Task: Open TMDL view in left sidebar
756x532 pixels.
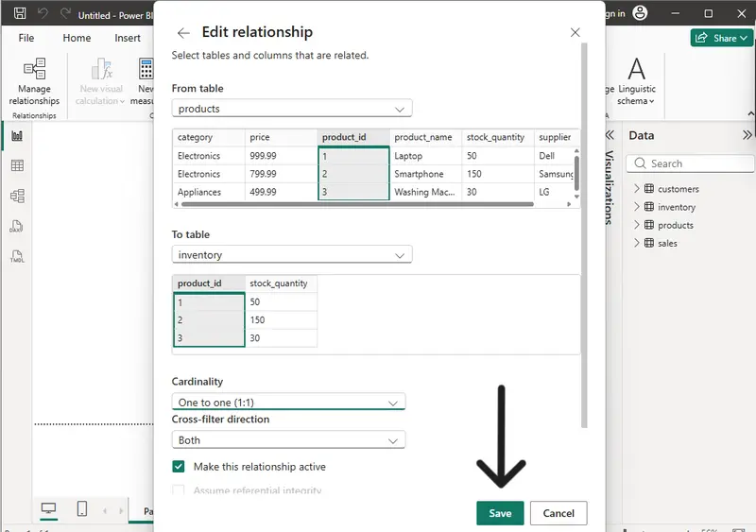Action: tap(17, 256)
